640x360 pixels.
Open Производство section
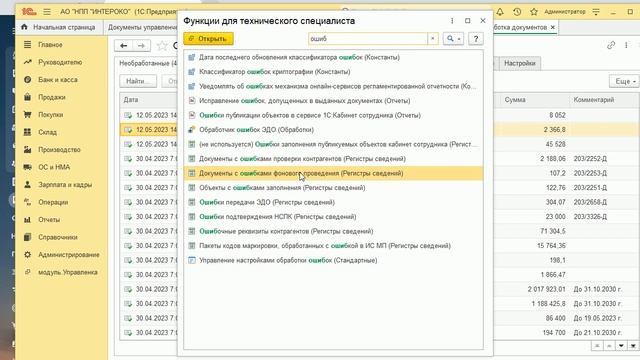click(x=59, y=150)
